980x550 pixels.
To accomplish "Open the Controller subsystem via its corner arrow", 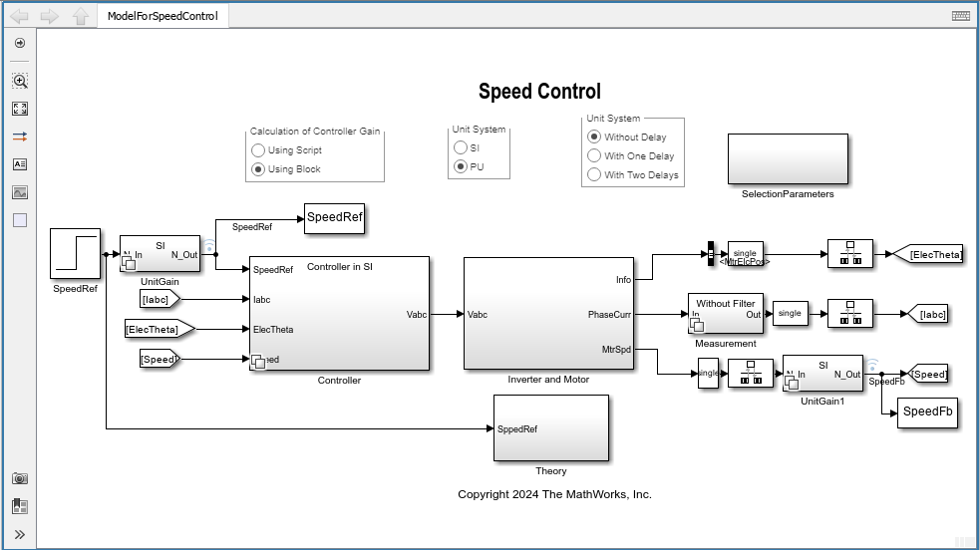I will [x=258, y=361].
